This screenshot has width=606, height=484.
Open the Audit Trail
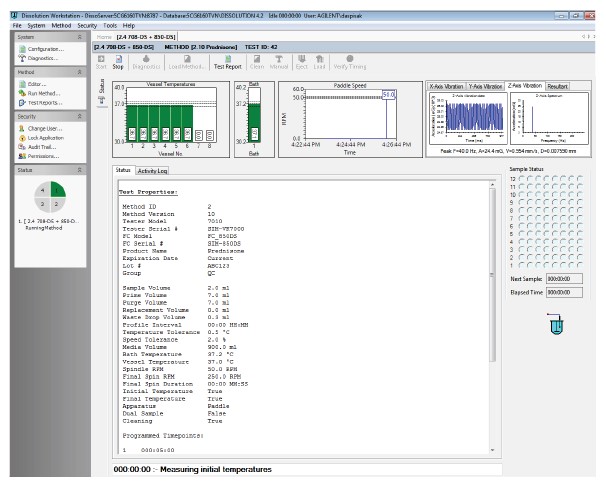click(37, 147)
